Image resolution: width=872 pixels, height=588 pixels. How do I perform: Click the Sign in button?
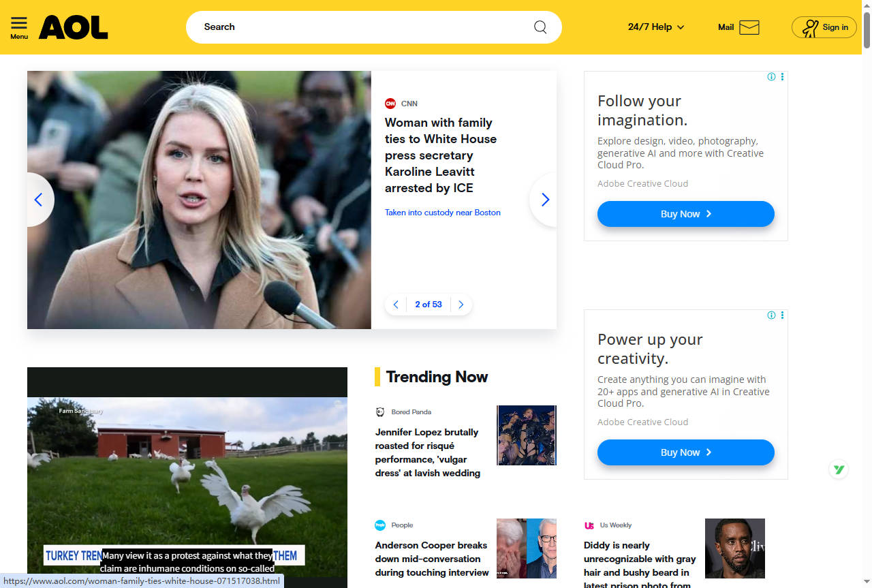tap(824, 27)
